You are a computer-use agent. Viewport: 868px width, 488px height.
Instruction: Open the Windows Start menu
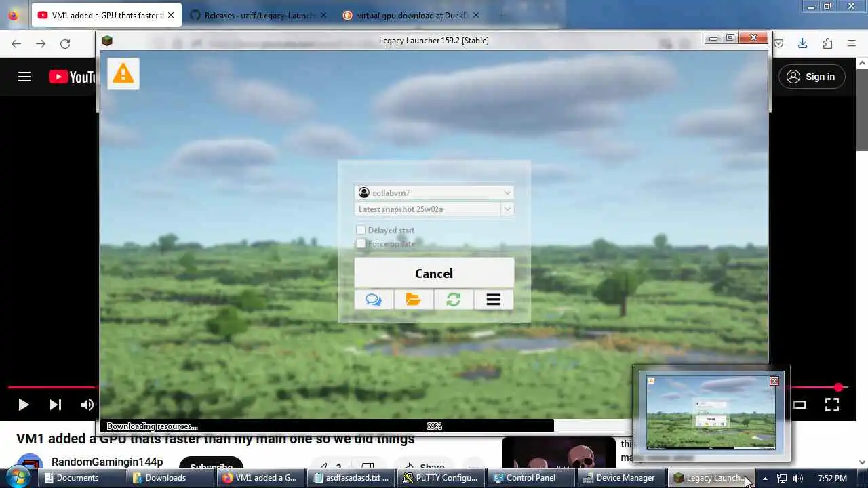tap(16, 477)
